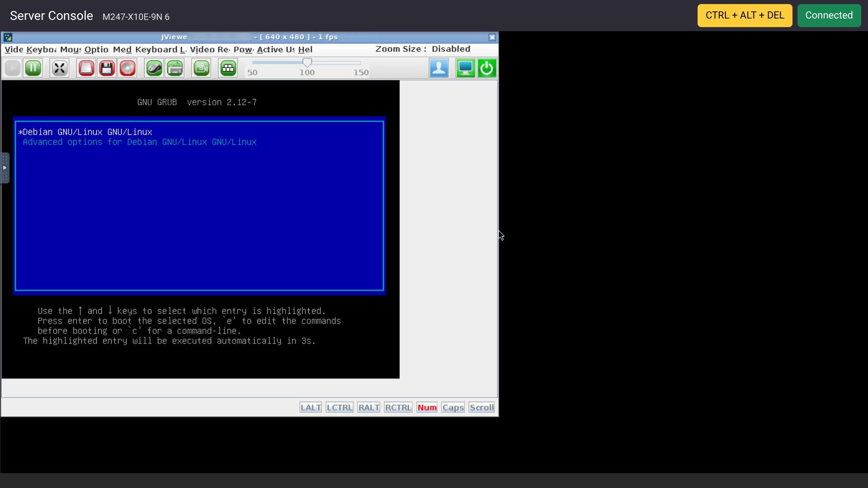Click the JViewer window title bar text
Screen dimensions: 868x488
coord(249,37)
